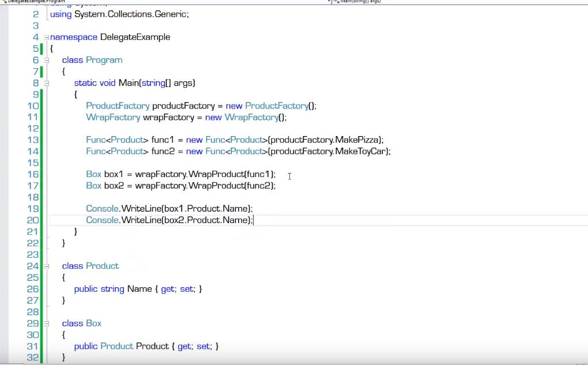Click the Program class name
The width and height of the screenshot is (588, 365).
tap(104, 60)
